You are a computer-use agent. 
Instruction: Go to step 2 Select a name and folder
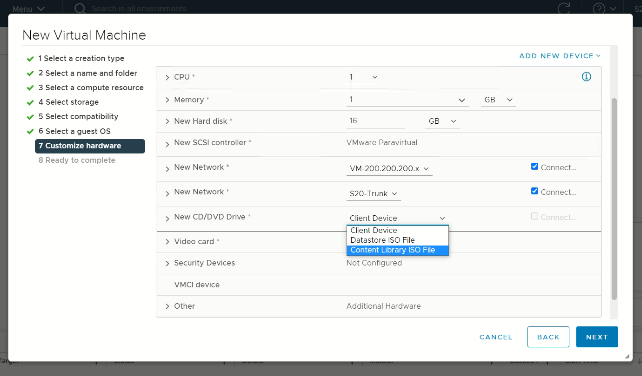88,73
